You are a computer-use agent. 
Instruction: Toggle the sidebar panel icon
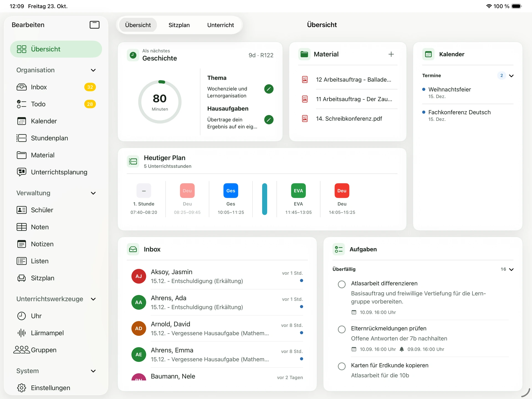tap(94, 25)
